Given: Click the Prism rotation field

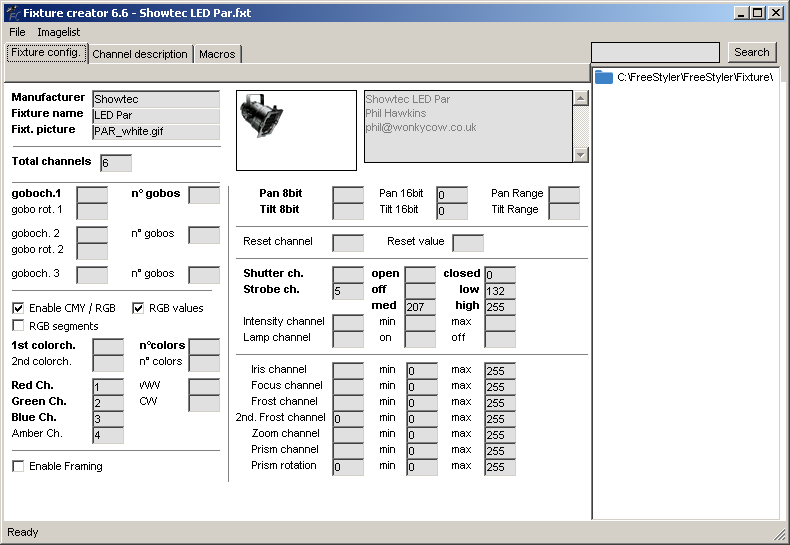Looking at the screenshot, I should click(x=348, y=467).
